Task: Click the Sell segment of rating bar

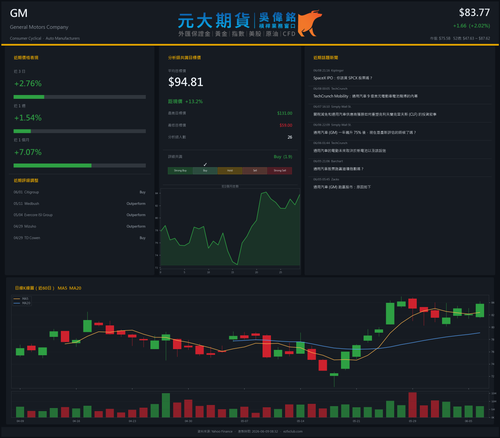Action: click(255, 171)
